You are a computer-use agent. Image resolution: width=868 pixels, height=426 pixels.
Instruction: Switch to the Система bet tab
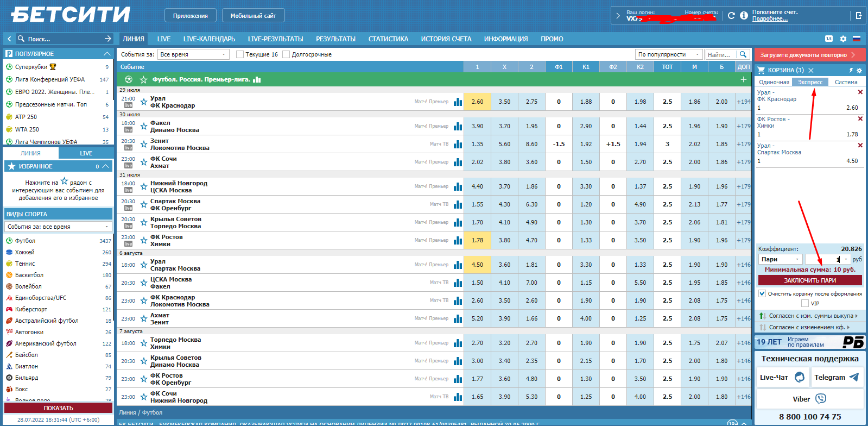click(x=846, y=82)
